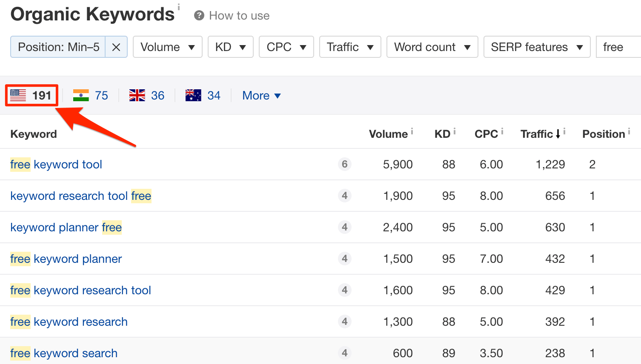Expand the More countries dropdown
Image resolution: width=641 pixels, height=364 pixels.
261,95
